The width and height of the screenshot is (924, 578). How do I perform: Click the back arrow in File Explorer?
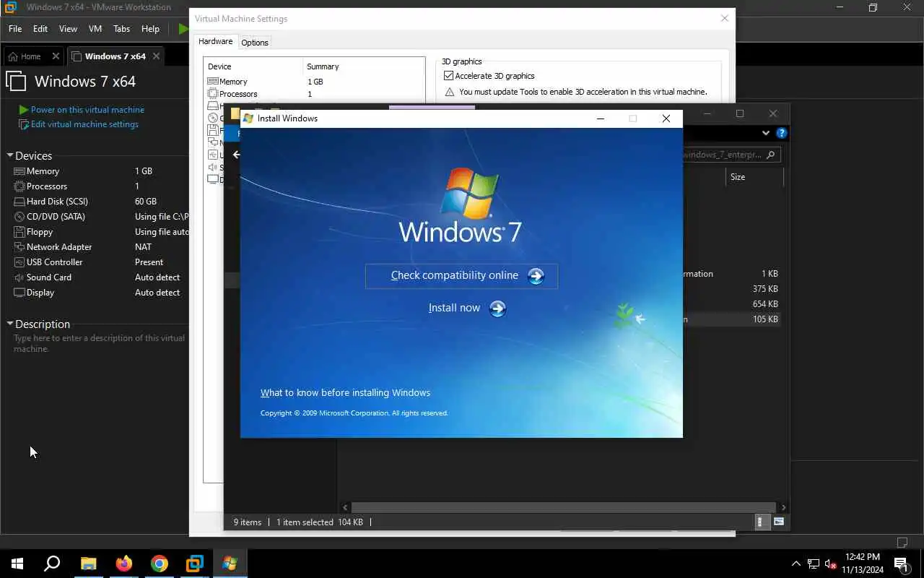[x=236, y=155]
